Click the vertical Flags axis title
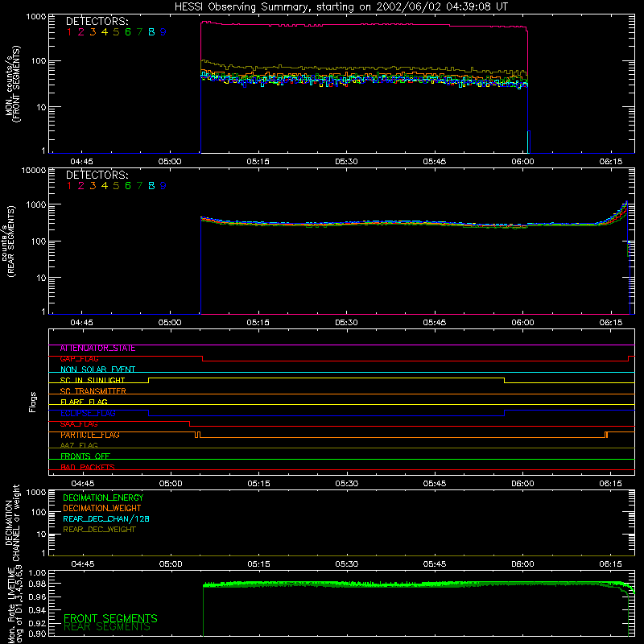 click(x=33, y=402)
